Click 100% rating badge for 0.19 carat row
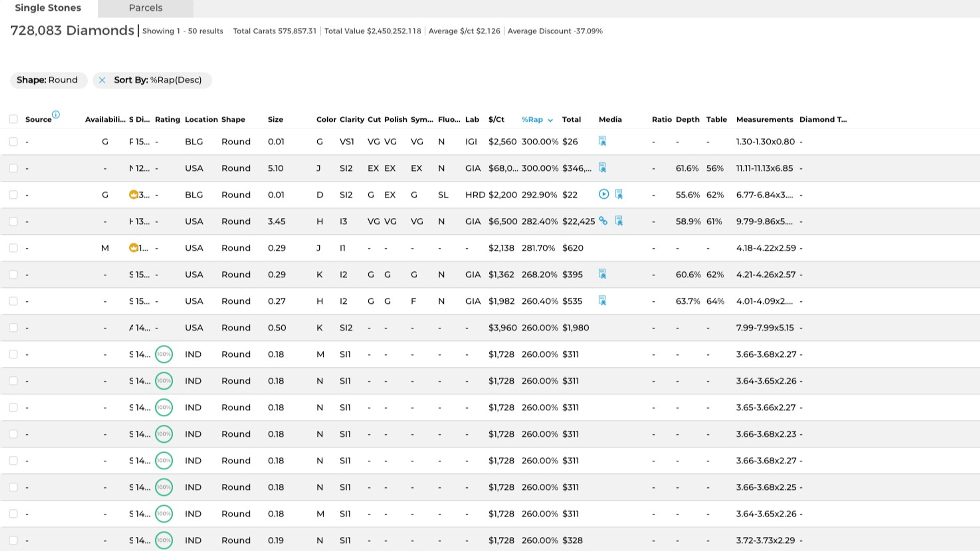 pyautogui.click(x=164, y=540)
